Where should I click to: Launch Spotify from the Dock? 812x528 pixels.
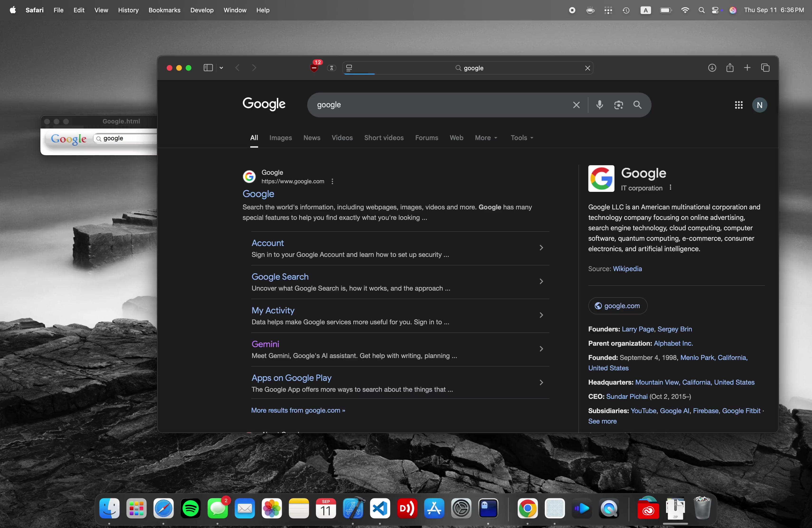click(190, 509)
